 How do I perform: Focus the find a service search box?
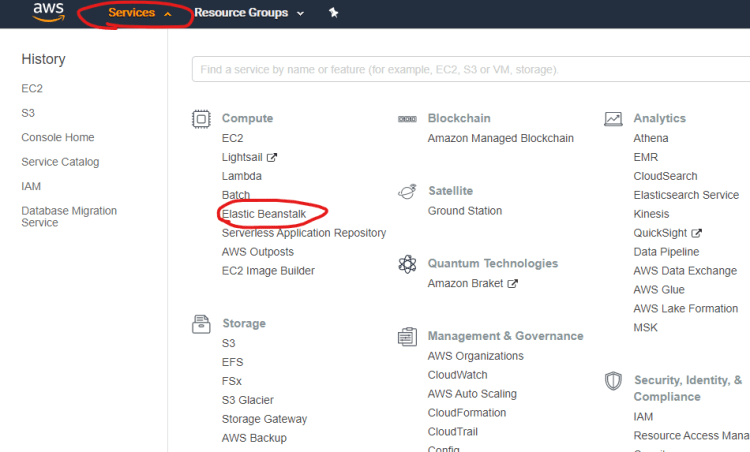(471, 69)
